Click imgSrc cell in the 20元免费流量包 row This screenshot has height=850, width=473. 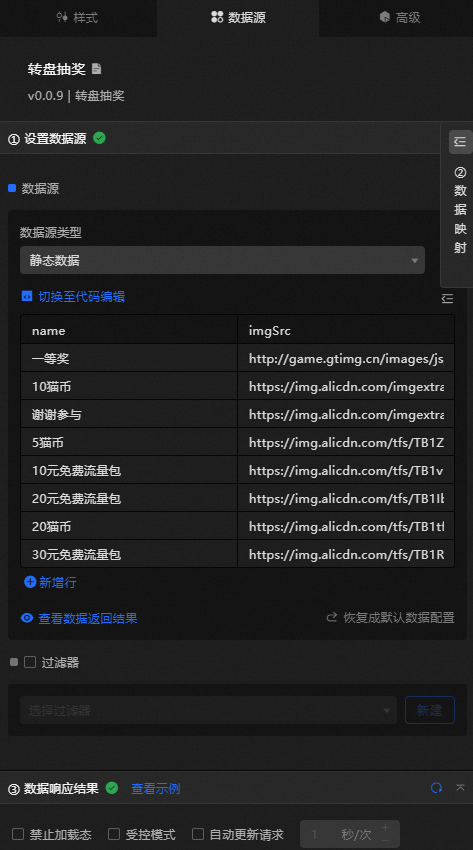pyautogui.click(x=346, y=498)
